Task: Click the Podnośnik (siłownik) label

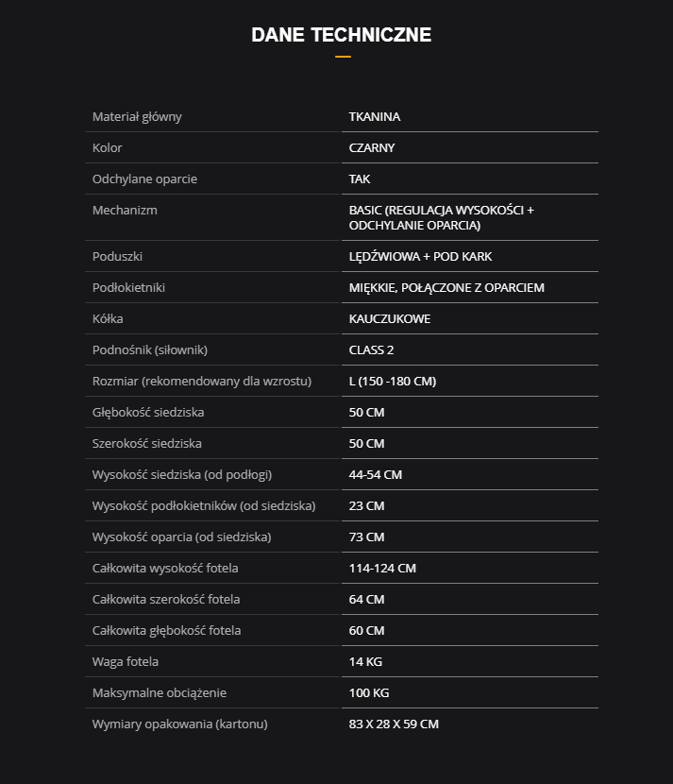Action: pos(150,350)
